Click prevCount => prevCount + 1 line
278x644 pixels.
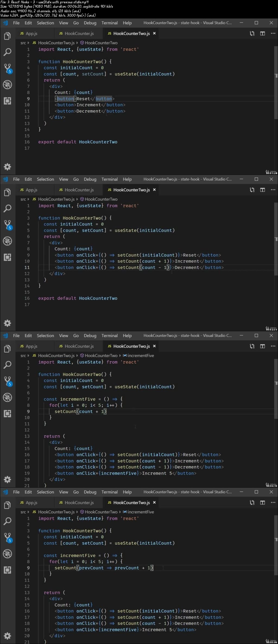[x=104, y=568]
